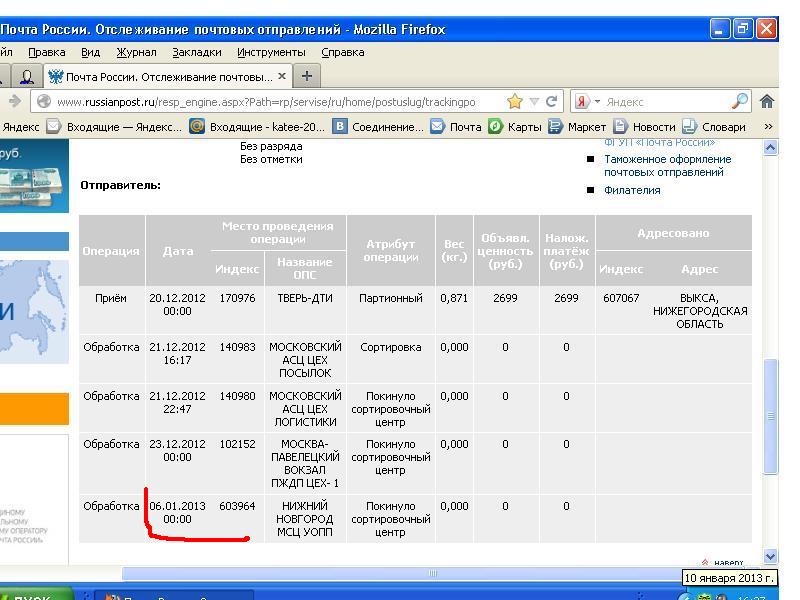Click the наверх link at page bottom
The width and height of the screenshot is (800, 600).
(722, 562)
